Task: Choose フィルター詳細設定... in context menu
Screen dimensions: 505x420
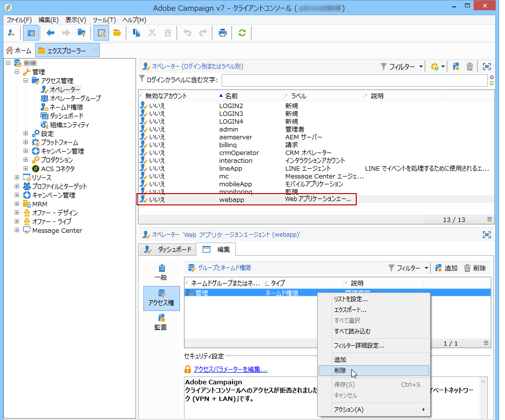Action: tap(373, 346)
